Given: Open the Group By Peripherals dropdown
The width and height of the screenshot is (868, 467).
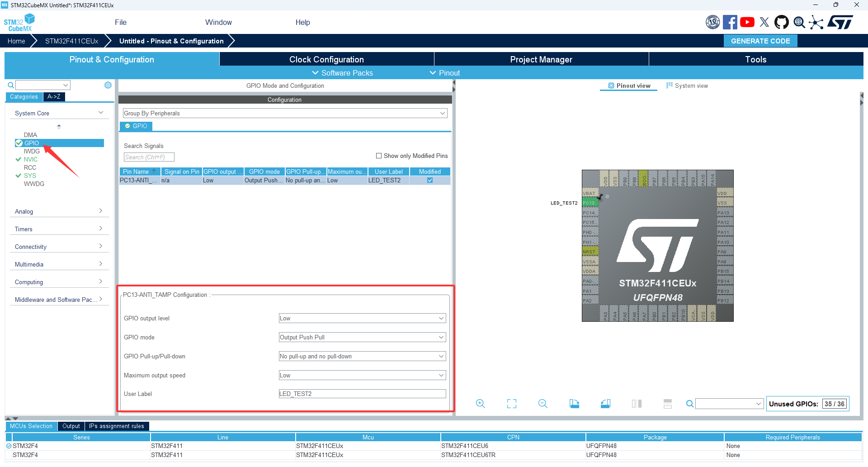Looking at the screenshot, I should [285, 113].
